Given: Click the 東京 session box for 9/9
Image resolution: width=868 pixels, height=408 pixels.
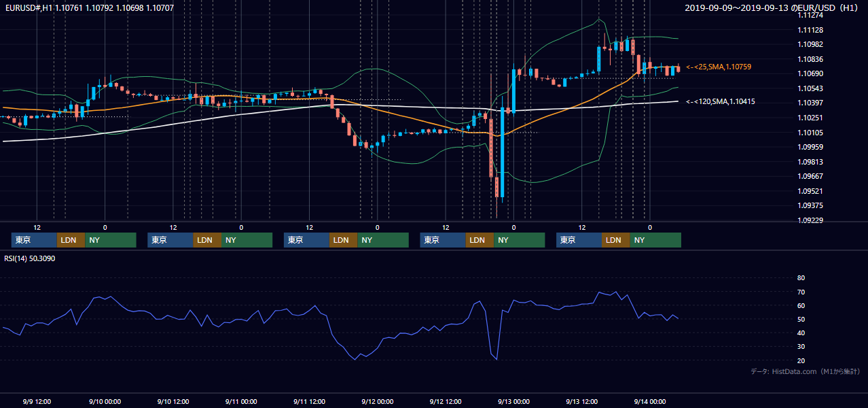Looking at the screenshot, I should coord(34,240).
